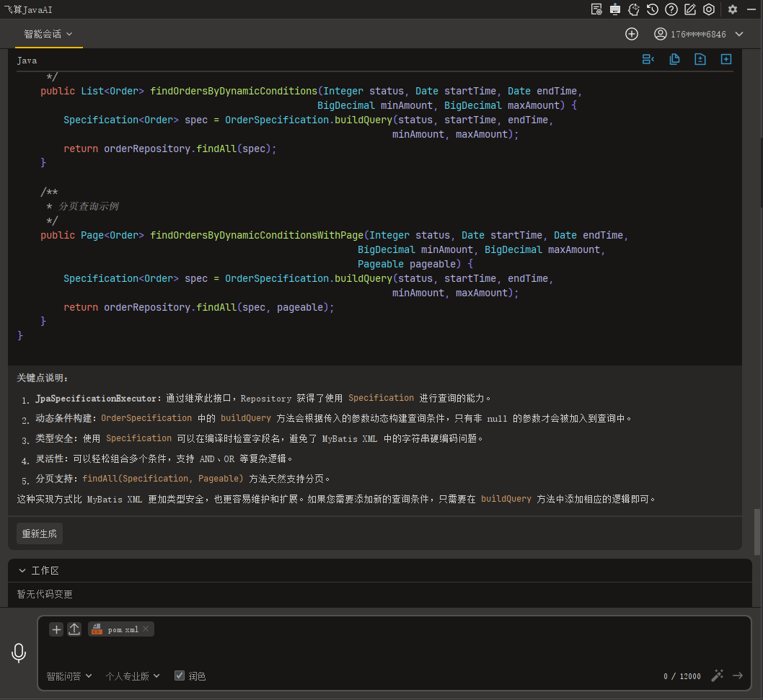
Task: Click the JpaSpecificationExecutor bold term
Action: coord(96,399)
